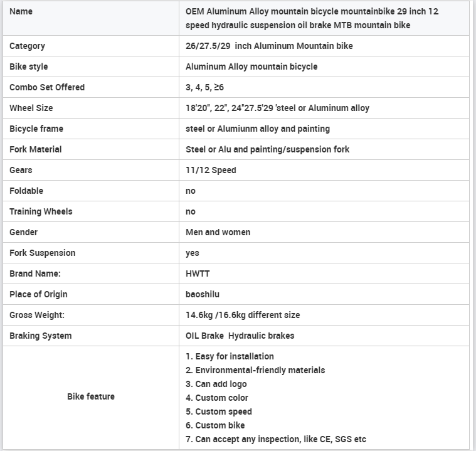Click the 'Fork Material' label
476x451 pixels.
coord(35,149)
